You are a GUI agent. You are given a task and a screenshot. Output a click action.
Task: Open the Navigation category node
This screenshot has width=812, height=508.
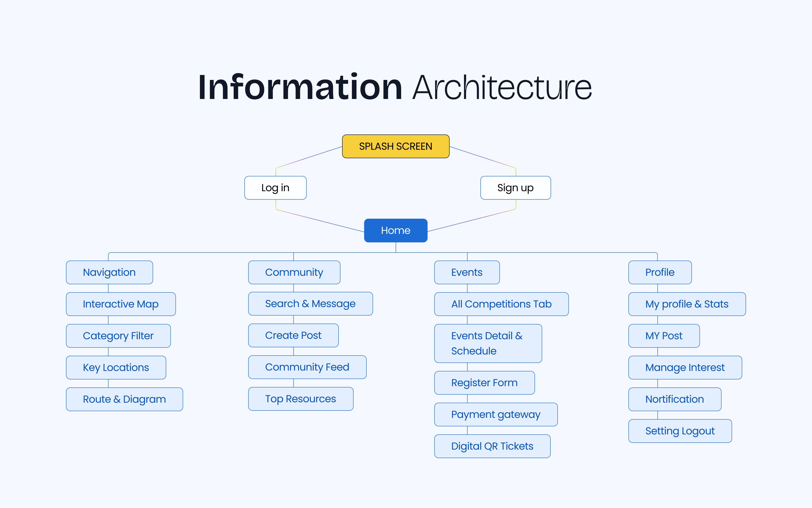tap(109, 272)
